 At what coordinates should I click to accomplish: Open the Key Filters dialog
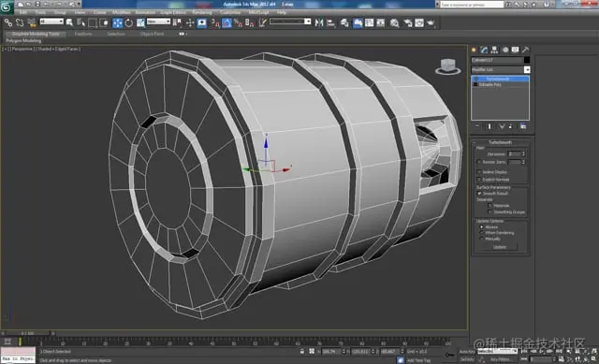pyautogui.click(x=500, y=359)
